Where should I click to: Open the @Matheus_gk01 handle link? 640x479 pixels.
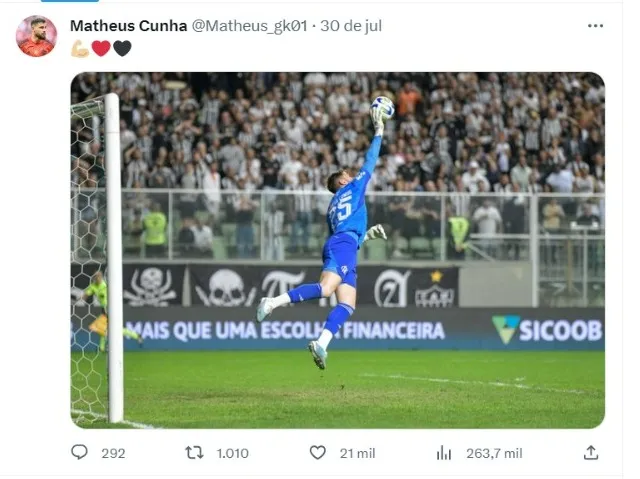point(249,26)
